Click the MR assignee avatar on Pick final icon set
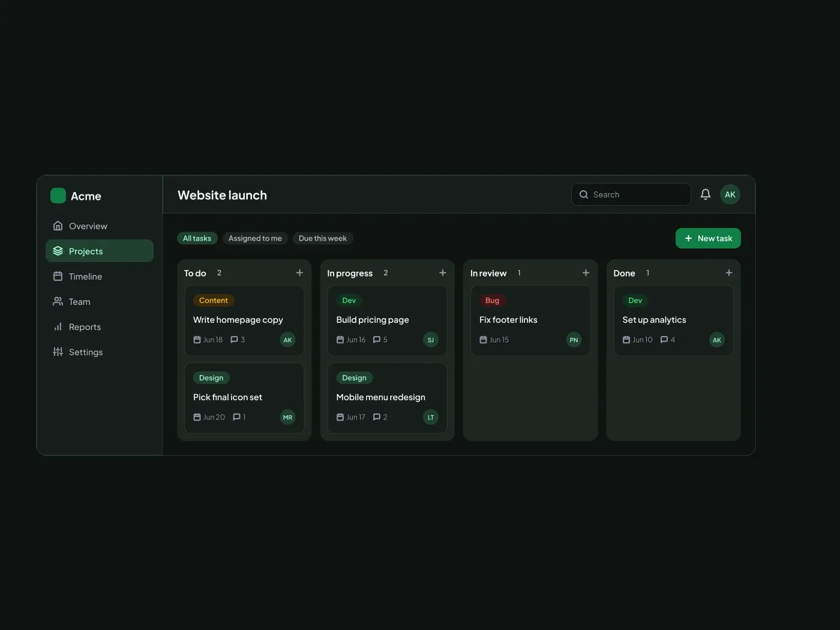Image resolution: width=840 pixels, height=630 pixels. click(x=288, y=417)
